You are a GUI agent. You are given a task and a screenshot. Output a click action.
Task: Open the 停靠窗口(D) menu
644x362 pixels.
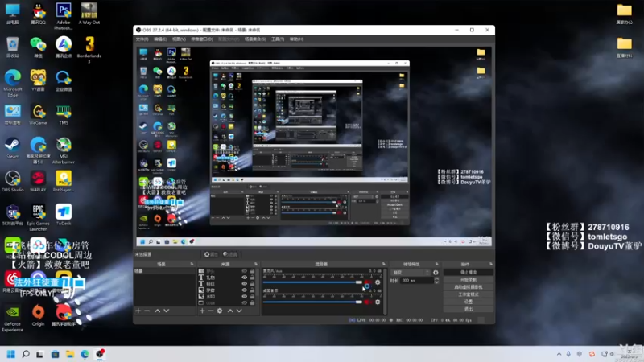(202, 39)
